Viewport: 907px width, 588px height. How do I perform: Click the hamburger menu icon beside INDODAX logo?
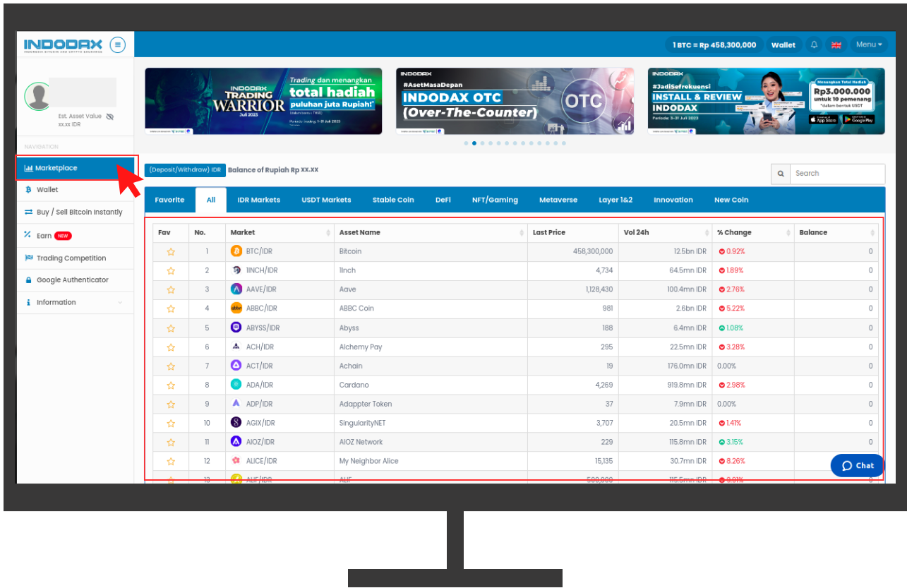coord(118,44)
